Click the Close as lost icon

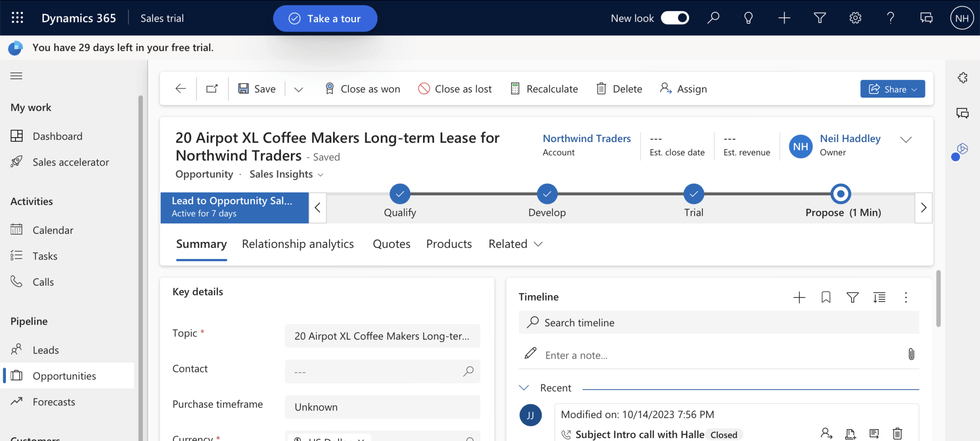click(x=424, y=88)
